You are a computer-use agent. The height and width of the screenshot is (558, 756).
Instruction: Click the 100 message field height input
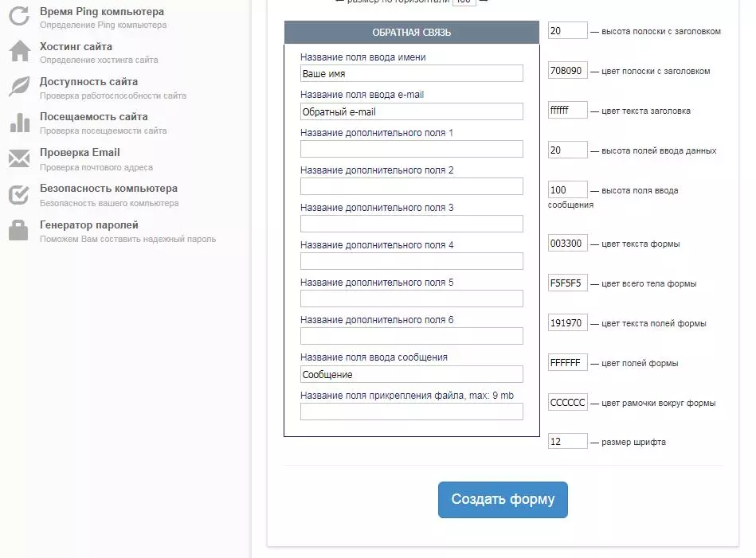tap(567, 190)
